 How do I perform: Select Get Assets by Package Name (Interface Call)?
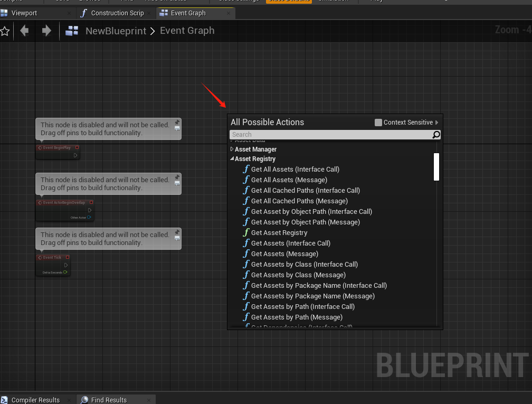319,285
